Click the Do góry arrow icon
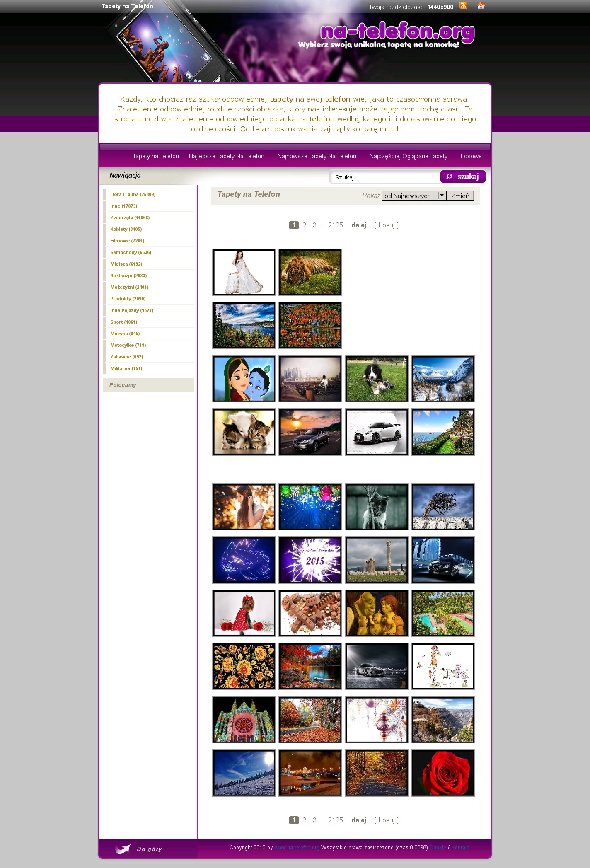 (x=123, y=849)
